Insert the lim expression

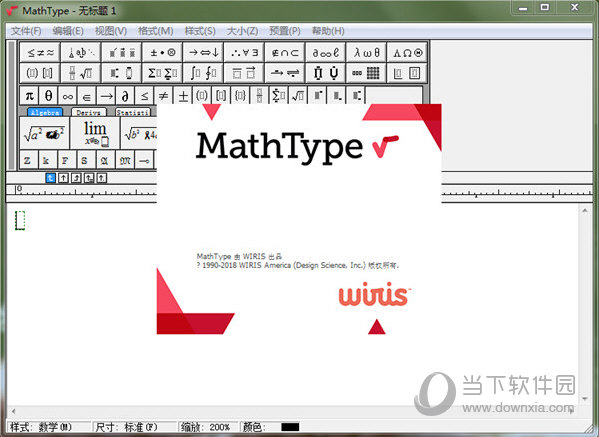(95, 133)
